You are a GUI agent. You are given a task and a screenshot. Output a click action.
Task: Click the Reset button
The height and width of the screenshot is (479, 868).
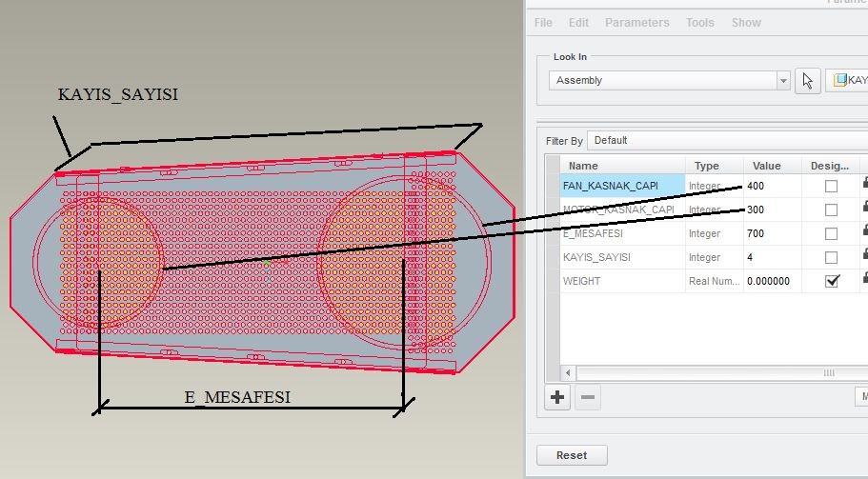(572, 455)
